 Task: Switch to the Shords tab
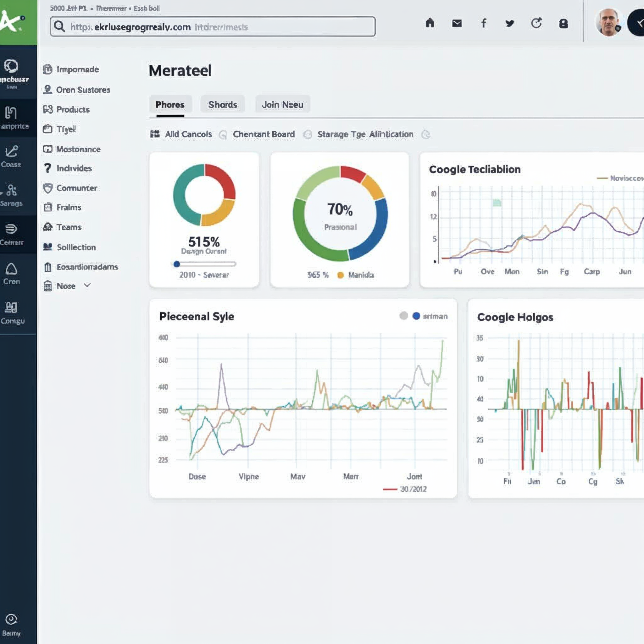coord(223,105)
